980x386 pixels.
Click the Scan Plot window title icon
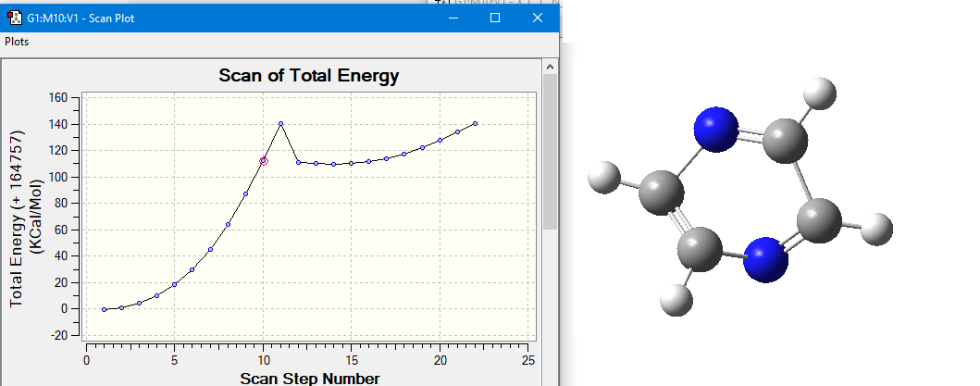coord(15,18)
